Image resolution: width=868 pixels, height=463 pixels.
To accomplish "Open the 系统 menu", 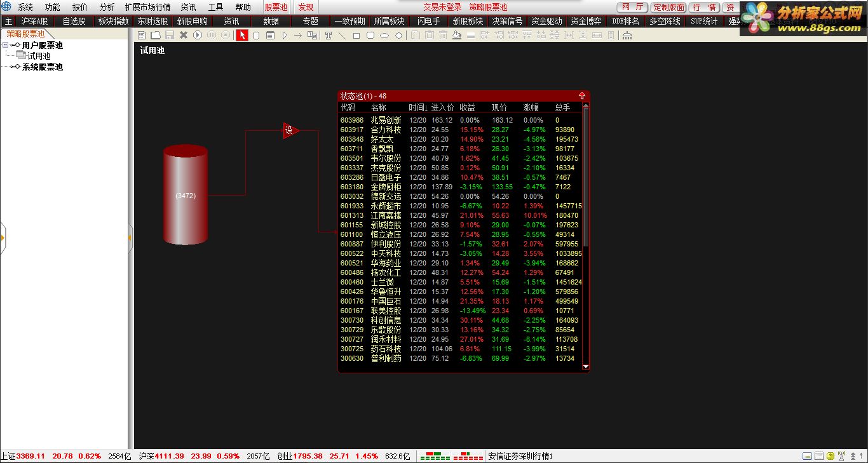I will pyautogui.click(x=25, y=7).
